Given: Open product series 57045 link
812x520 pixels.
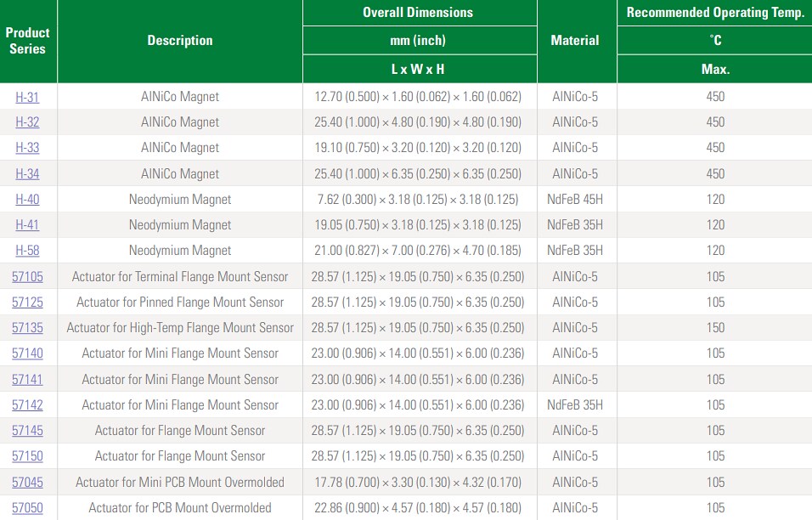Looking at the screenshot, I should [x=27, y=482].
